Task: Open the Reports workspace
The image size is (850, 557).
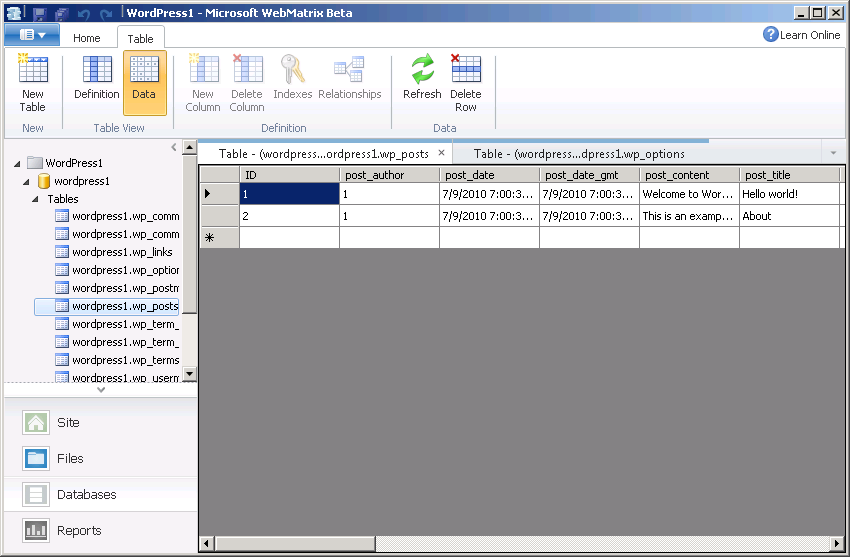Action: coord(101,530)
